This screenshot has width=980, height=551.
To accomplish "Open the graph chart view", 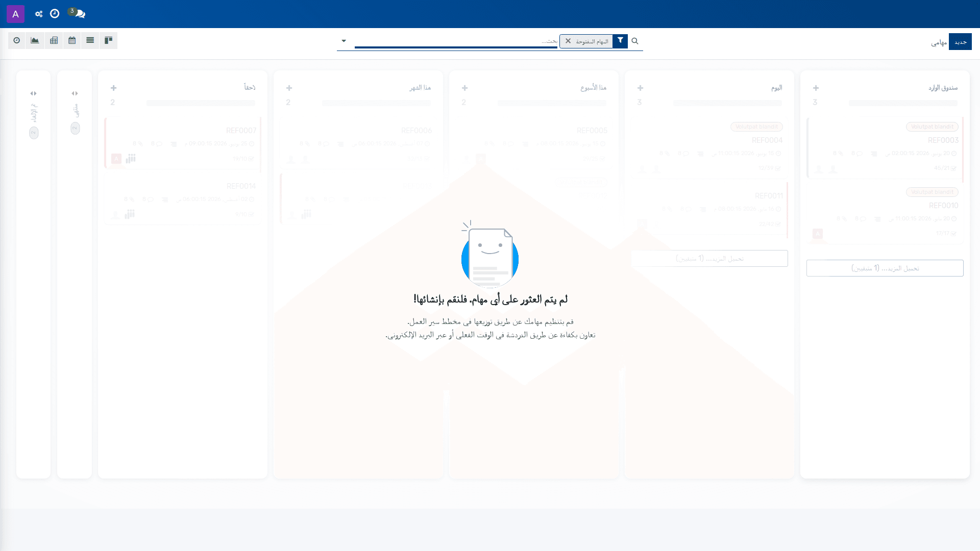I will click(35, 40).
